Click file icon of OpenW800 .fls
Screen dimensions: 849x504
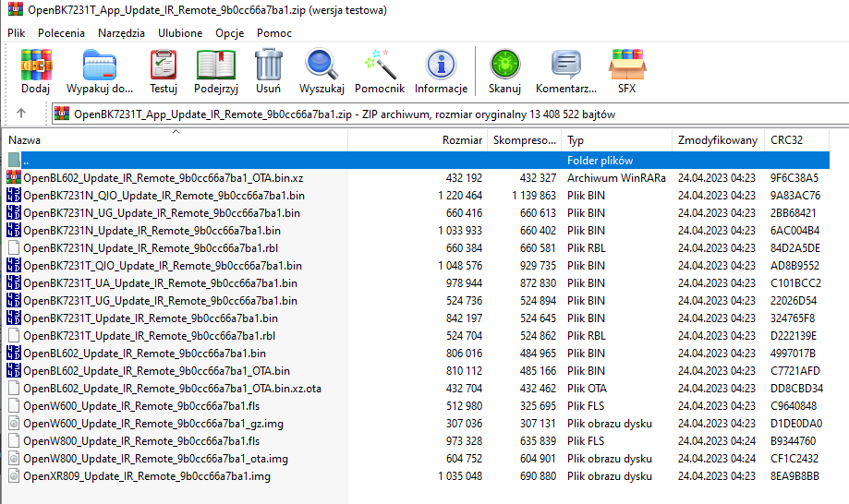(14, 441)
